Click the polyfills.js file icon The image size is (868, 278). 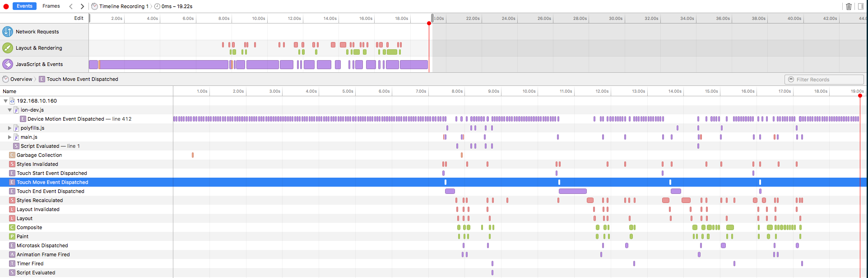16,128
